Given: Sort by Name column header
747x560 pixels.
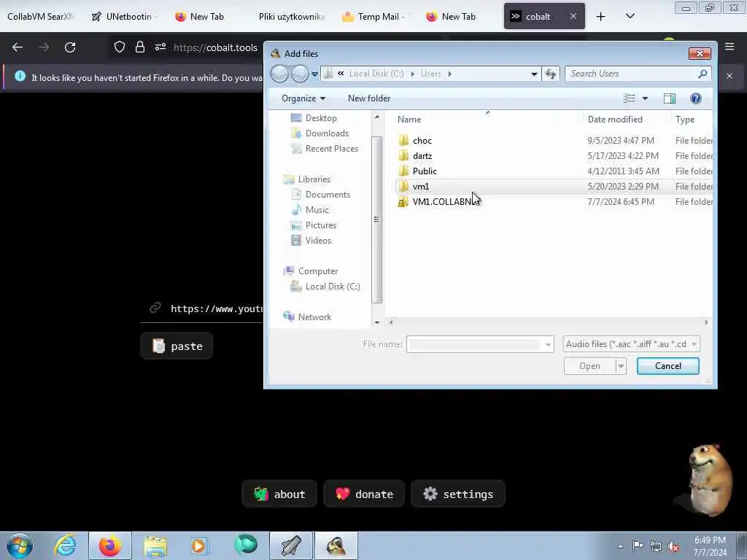Looking at the screenshot, I should coord(488,120).
